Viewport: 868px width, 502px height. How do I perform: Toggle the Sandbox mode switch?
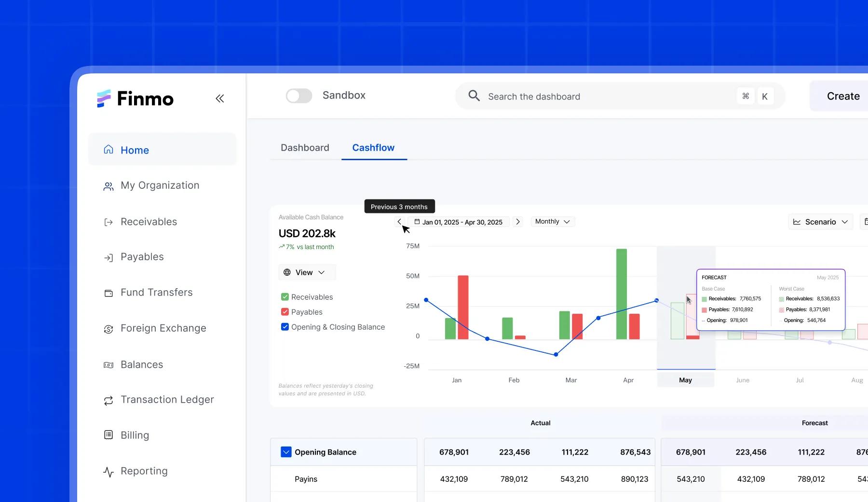[x=299, y=96]
